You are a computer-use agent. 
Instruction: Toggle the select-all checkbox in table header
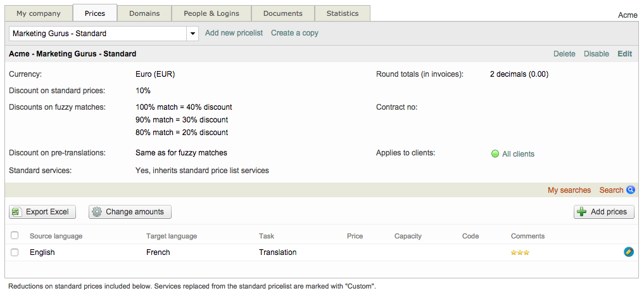[x=15, y=236]
